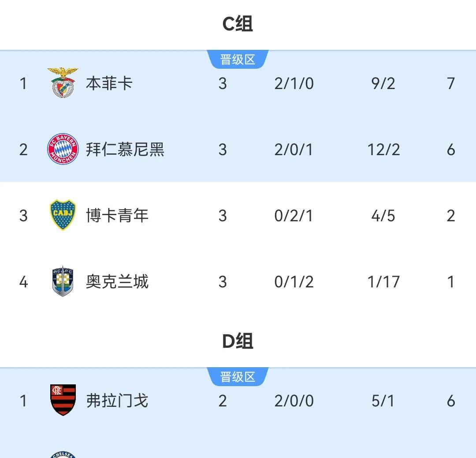Open 本菲卡 team page
The width and height of the screenshot is (476, 458).
coord(109,83)
